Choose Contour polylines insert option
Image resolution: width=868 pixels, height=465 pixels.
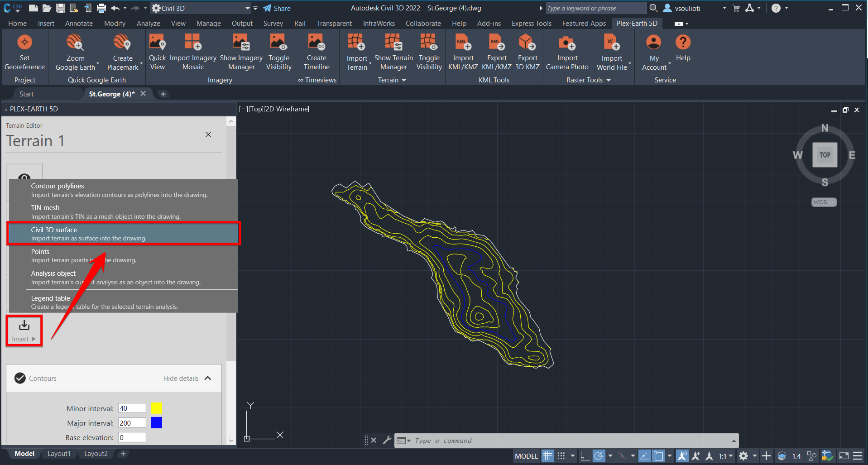click(124, 190)
